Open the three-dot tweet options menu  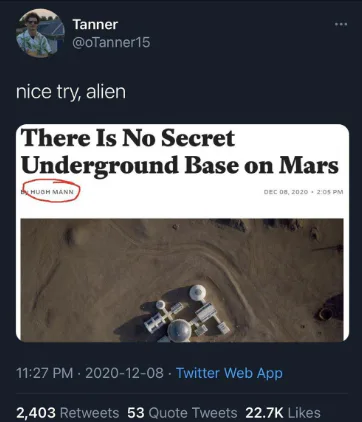pyautogui.click(x=341, y=24)
